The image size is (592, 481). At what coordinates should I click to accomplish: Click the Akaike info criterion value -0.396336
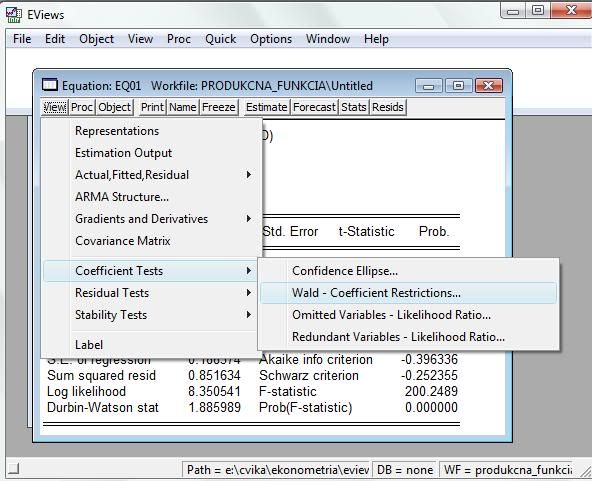pyautogui.click(x=429, y=359)
